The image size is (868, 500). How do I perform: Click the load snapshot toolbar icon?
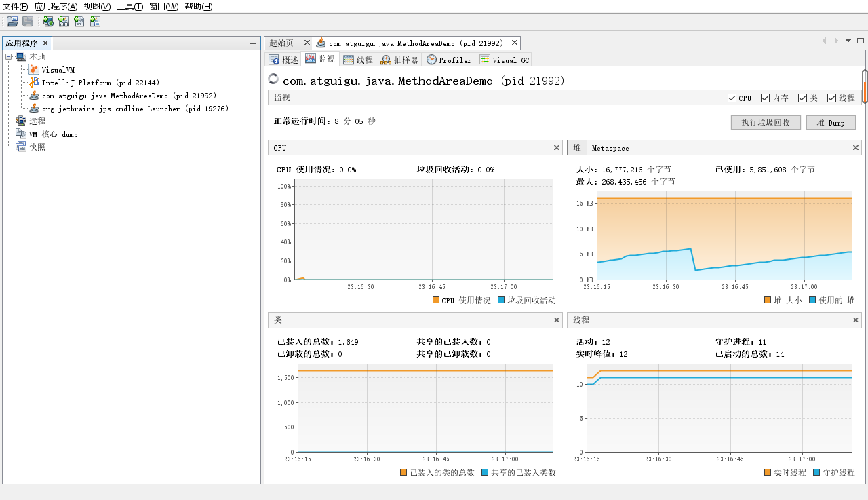12,22
